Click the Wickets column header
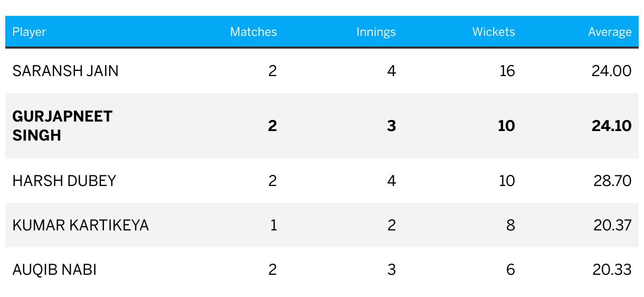This screenshot has height=297, width=644. 494,32
